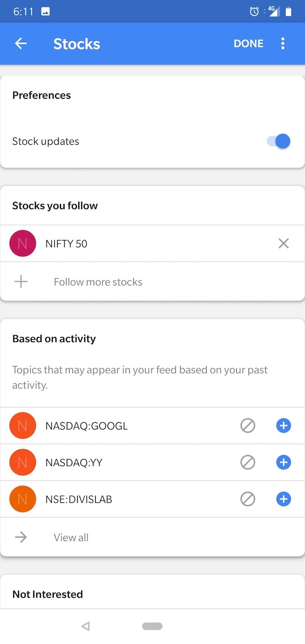This screenshot has width=305, height=644.
Task: Tap the back arrow in the Stocks header
Action: pos(20,43)
